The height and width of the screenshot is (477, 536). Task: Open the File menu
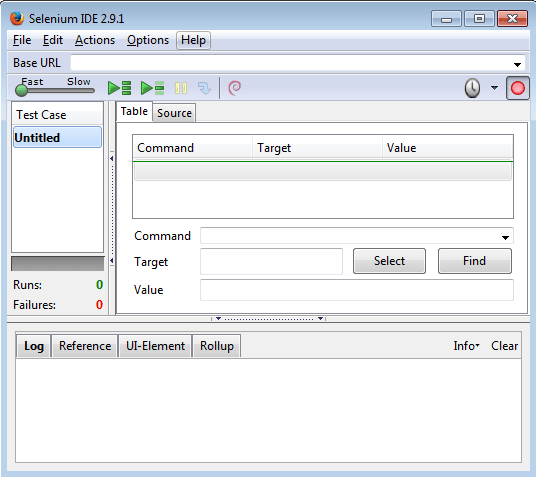click(x=22, y=40)
